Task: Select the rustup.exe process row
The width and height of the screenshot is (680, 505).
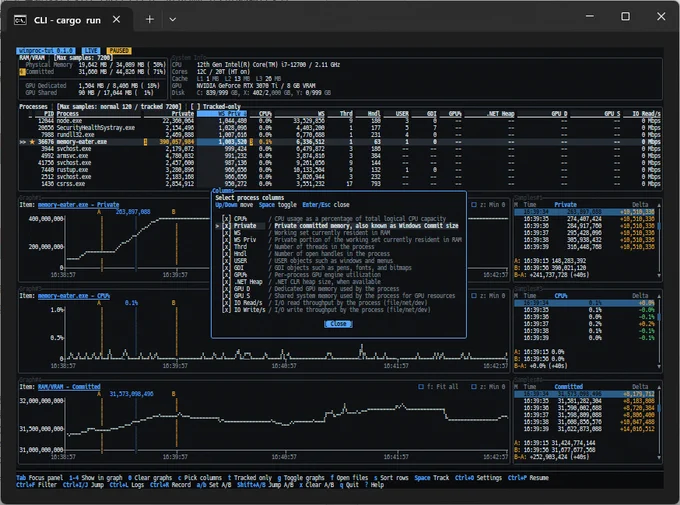Action: [340, 170]
